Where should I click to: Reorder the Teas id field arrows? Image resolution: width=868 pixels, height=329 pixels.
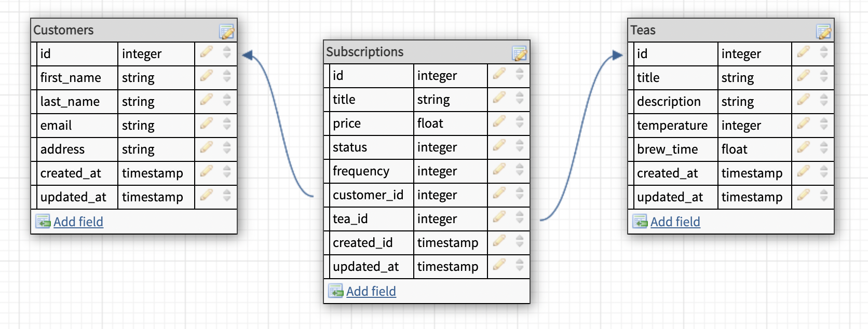point(824,52)
